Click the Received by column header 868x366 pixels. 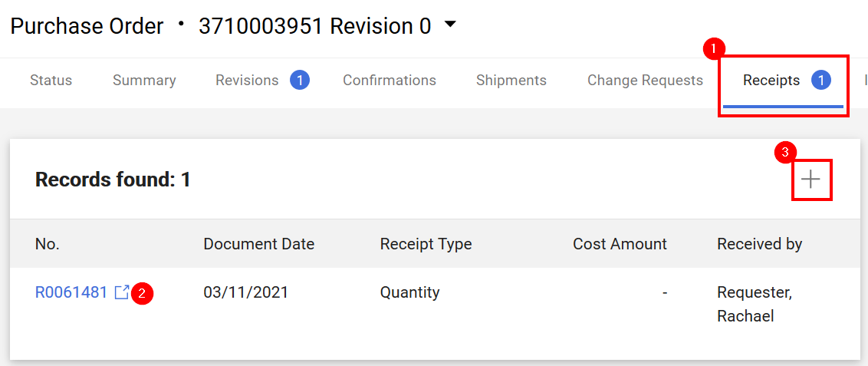click(759, 244)
